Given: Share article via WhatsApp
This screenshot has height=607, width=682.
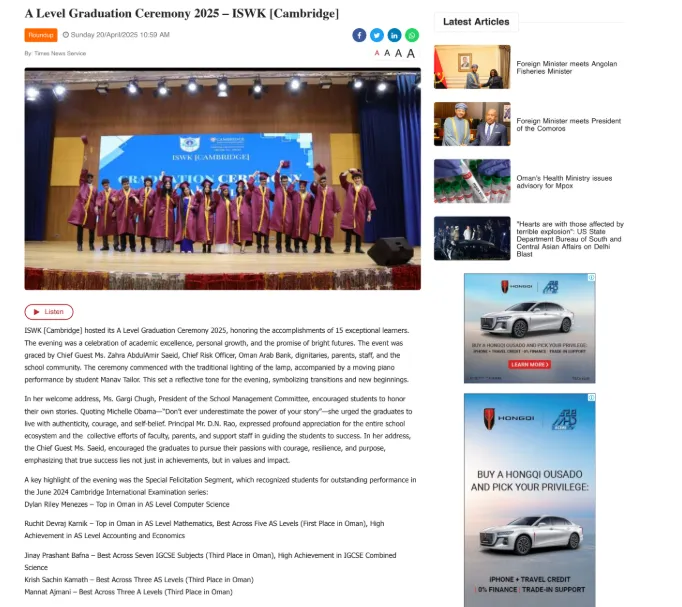Looking at the screenshot, I should pyautogui.click(x=412, y=35).
